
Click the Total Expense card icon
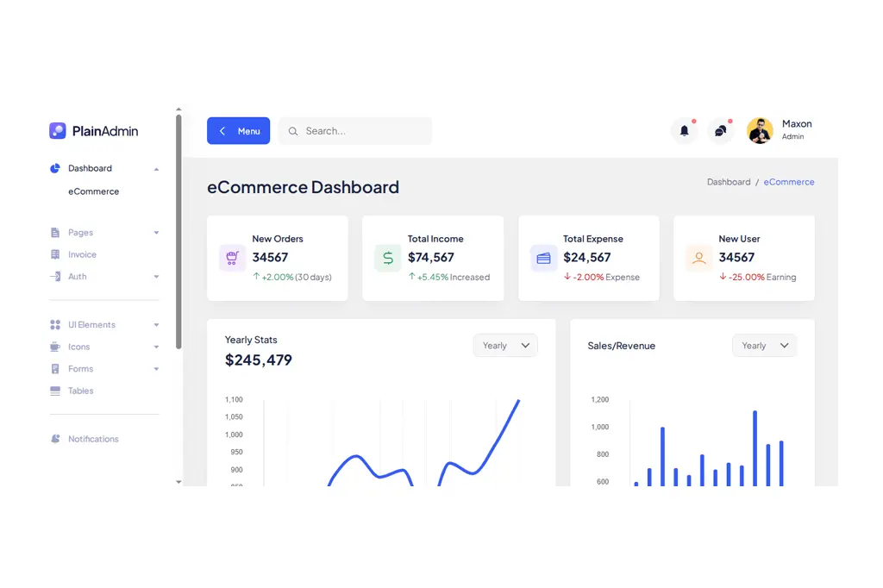pos(543,258)
